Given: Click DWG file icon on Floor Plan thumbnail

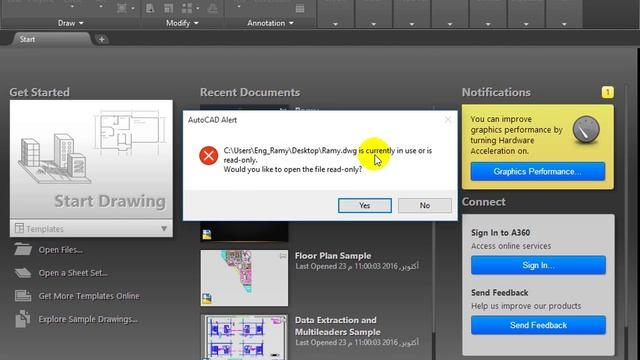Looking at the screenshot, I should (207, 299).
